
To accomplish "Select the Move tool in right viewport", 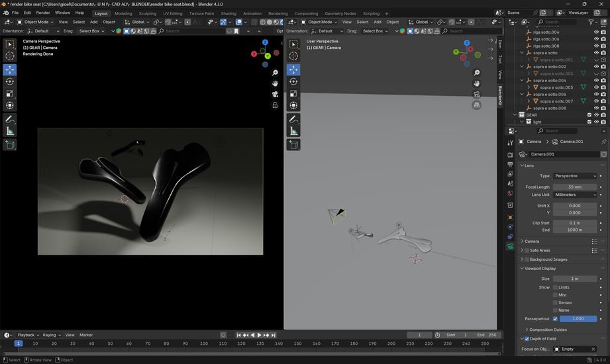I will pos(293,69).
